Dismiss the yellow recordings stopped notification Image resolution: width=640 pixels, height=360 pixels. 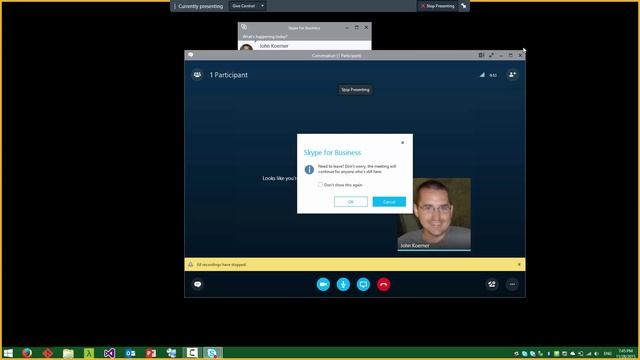519,264
